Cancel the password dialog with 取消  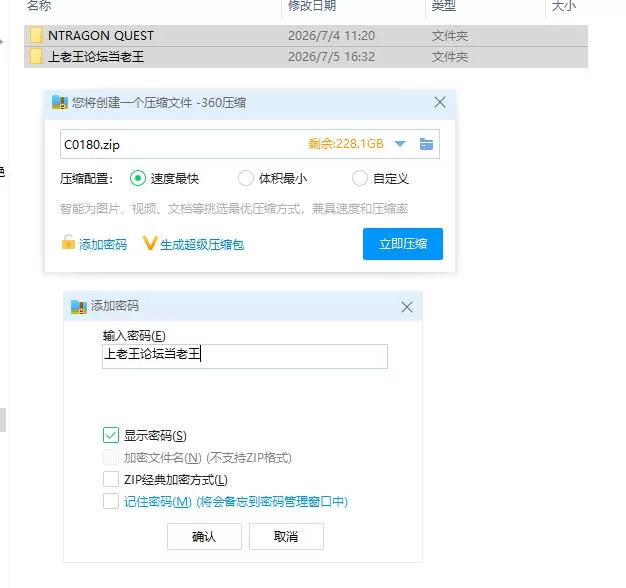[x=286, y=537]
